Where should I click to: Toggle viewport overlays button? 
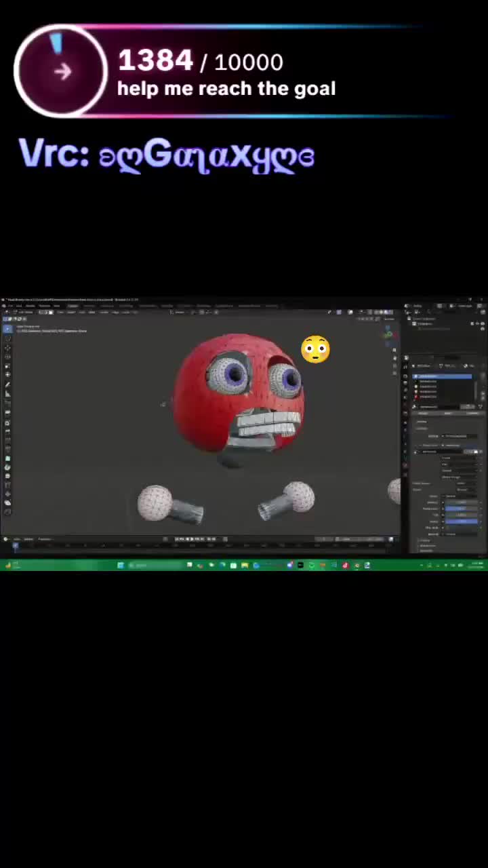350,312
